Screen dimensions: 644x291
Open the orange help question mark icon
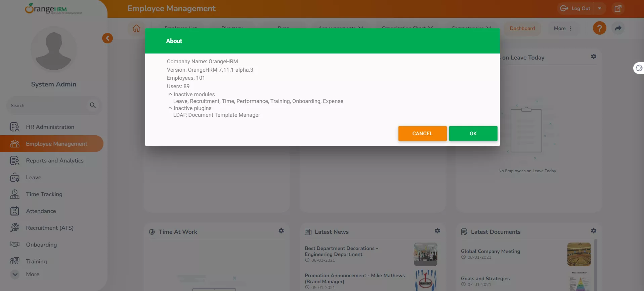[x=599, y=28]
